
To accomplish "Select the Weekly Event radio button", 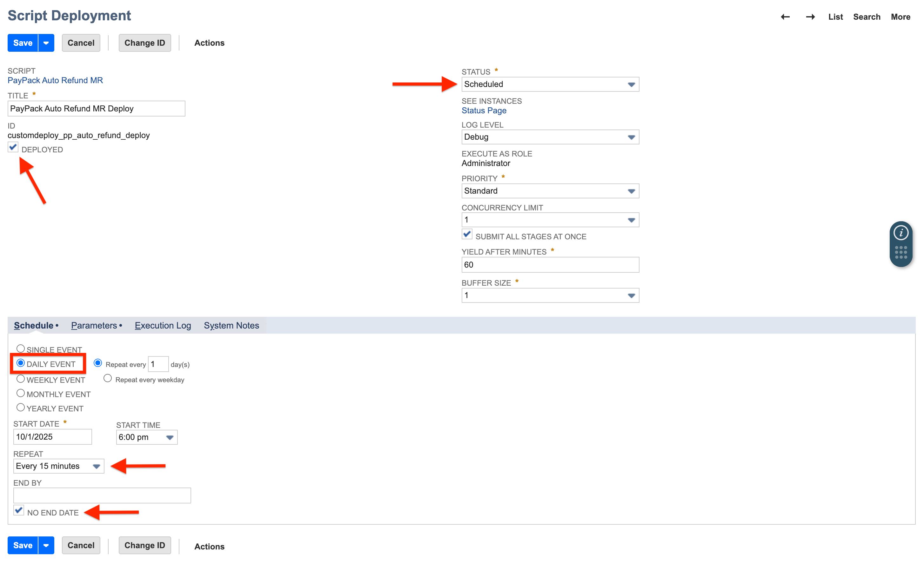I will coord(21,379).
